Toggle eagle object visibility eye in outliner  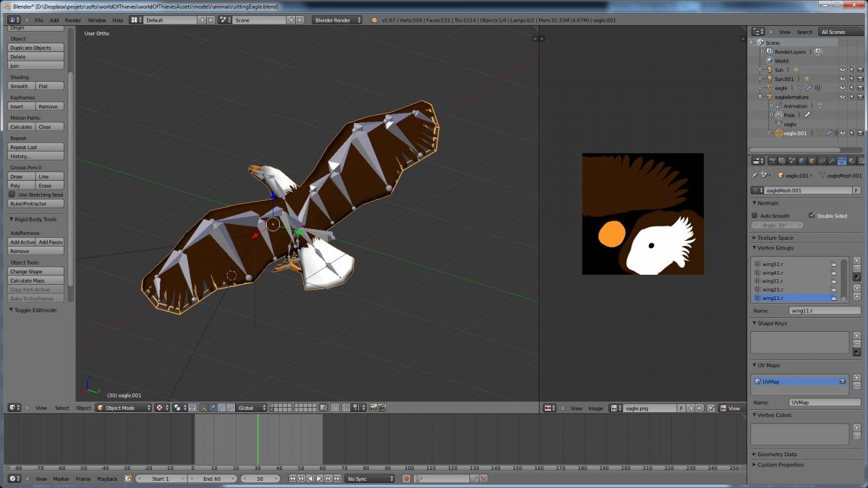point(843,88)
